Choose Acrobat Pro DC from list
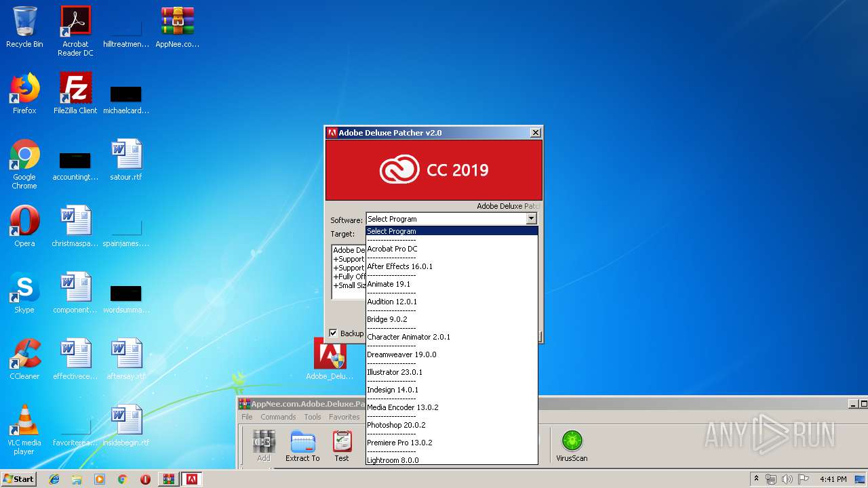The width and height of the screenshot is (868, 488). 452,249
